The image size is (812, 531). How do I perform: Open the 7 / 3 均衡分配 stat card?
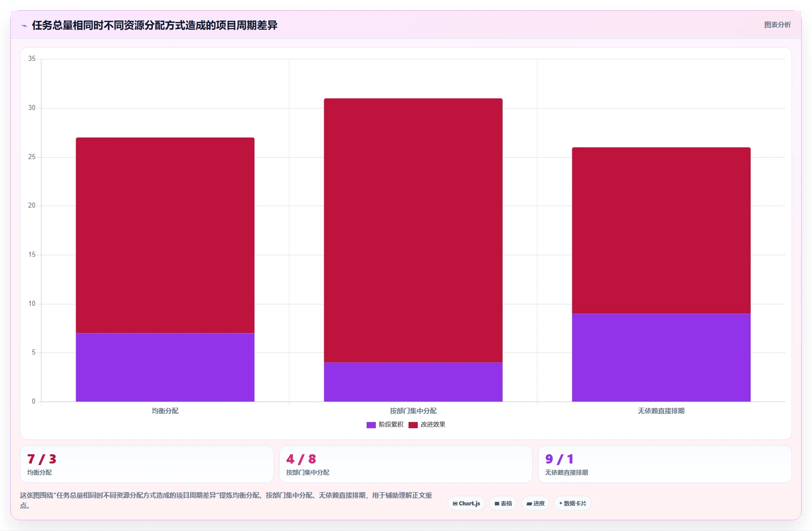[147, 464]
